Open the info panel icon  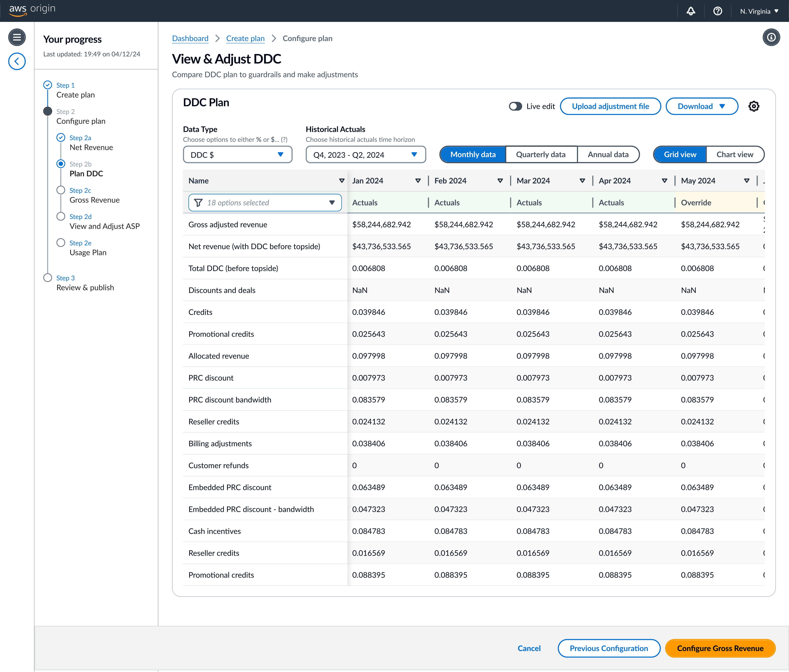771,37
